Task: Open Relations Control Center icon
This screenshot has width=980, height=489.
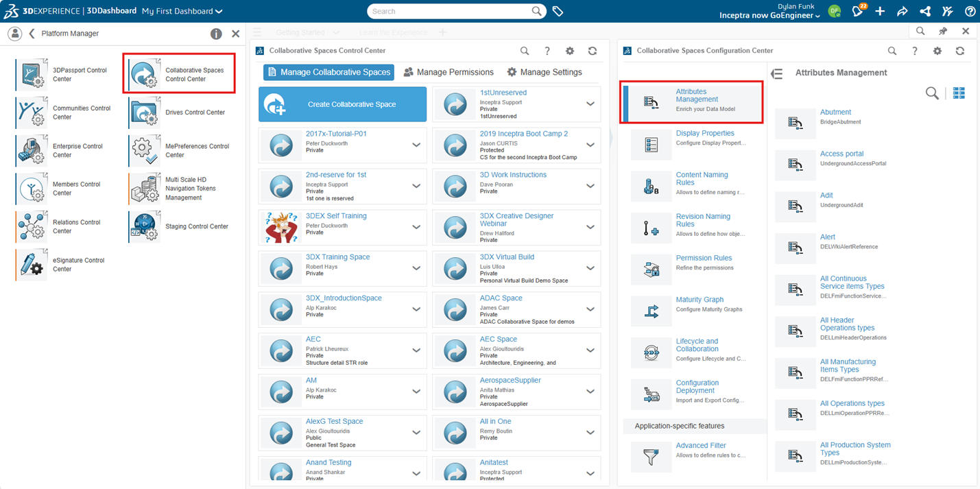Action: tap(32, 226)
